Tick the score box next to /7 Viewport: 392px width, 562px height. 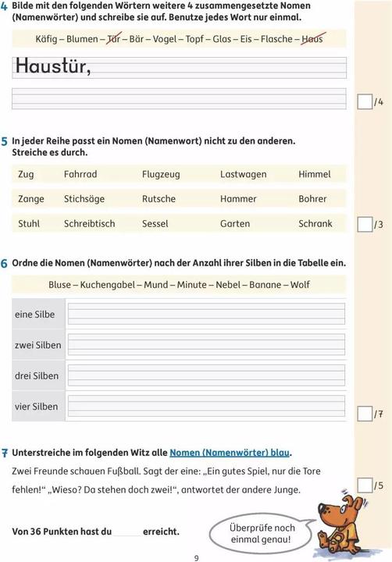tap(365, 414)
